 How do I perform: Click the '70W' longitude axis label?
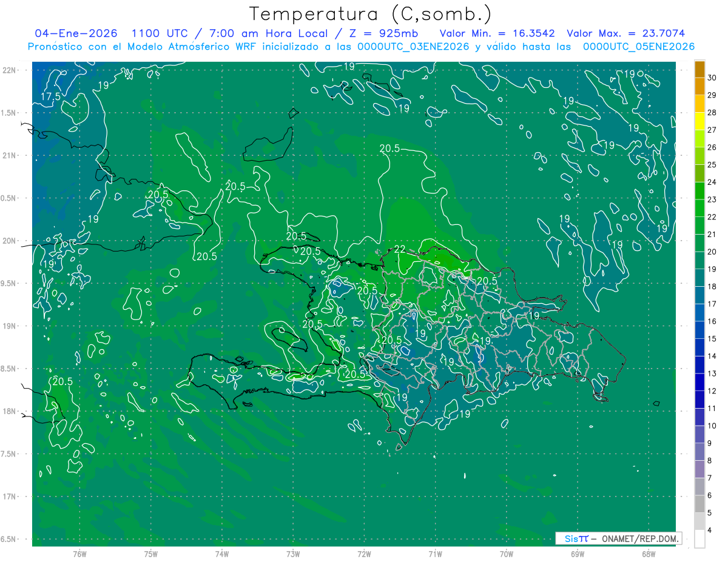(x=507, y=554)
